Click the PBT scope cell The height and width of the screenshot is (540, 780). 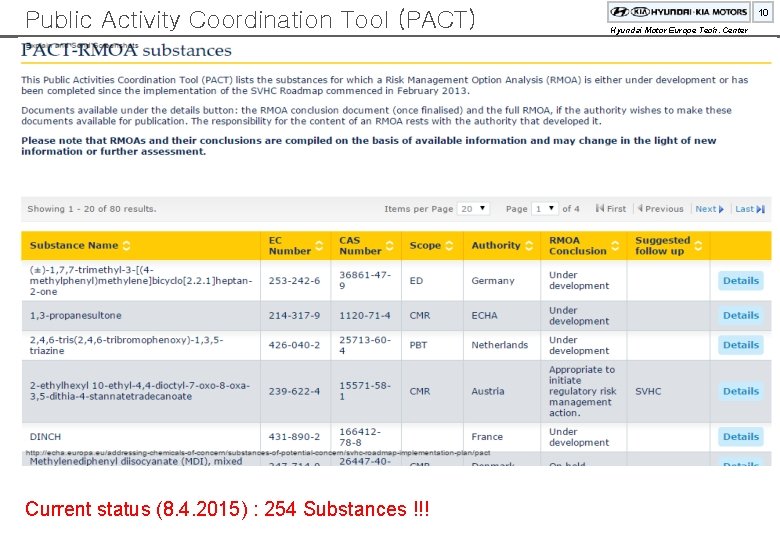418,345
